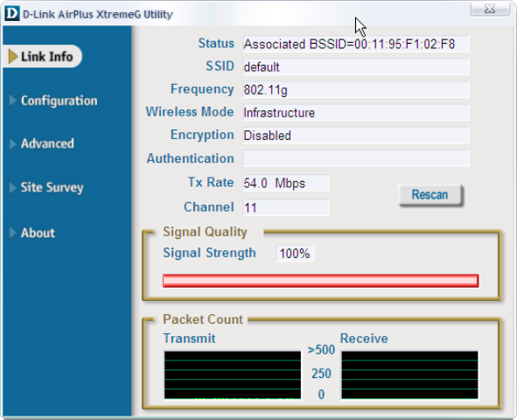Image resolution: width=517 pixels, height=420 pixels.
Task: Click the D-Link AirPlus XtremeG Utility title
Action: 98,14
